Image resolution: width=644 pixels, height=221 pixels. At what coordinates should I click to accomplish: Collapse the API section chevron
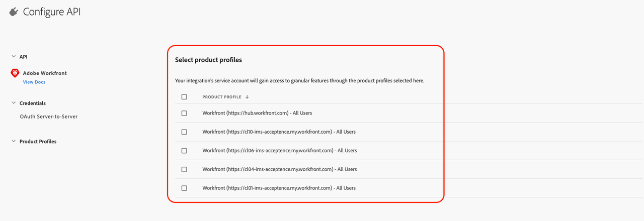coord(14,57)
